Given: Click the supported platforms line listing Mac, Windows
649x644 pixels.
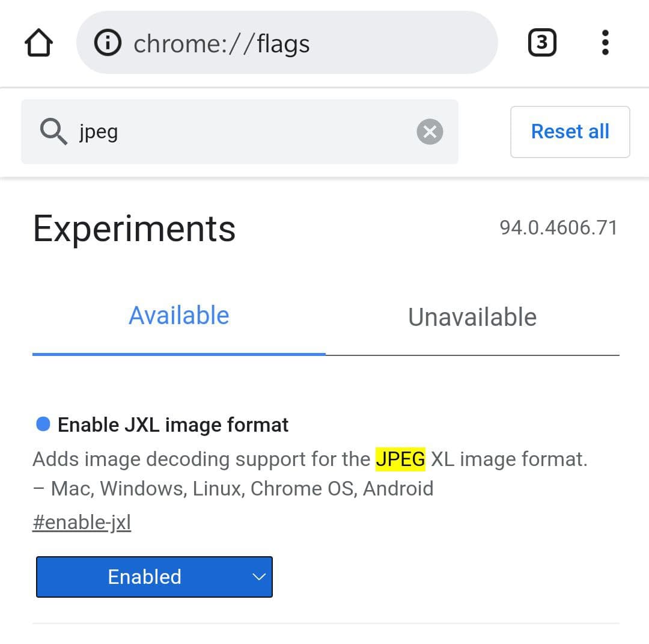Looking at the screenshot, I should tap(233, 488).
